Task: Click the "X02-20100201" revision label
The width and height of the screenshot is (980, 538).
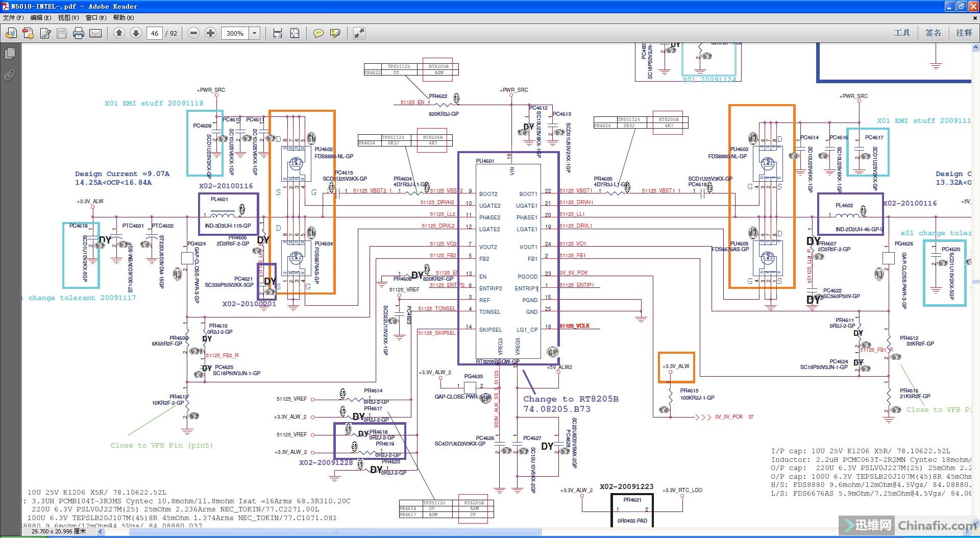Action: coord(249,304)
